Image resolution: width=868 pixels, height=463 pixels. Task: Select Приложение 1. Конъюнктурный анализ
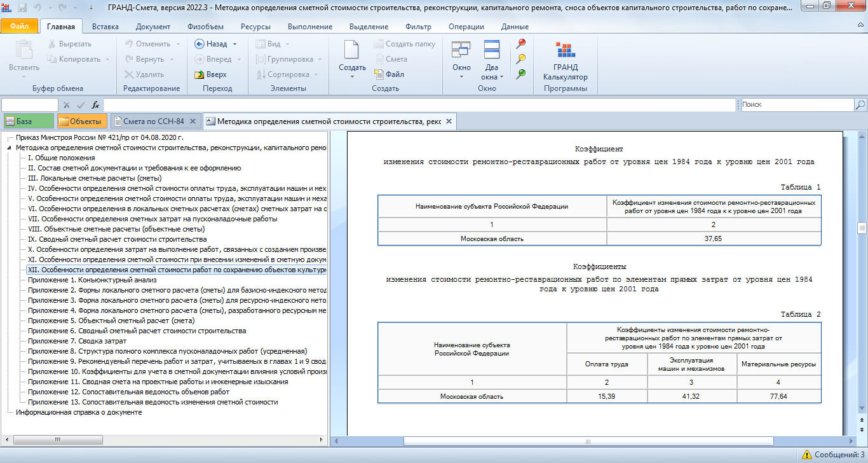92,280
